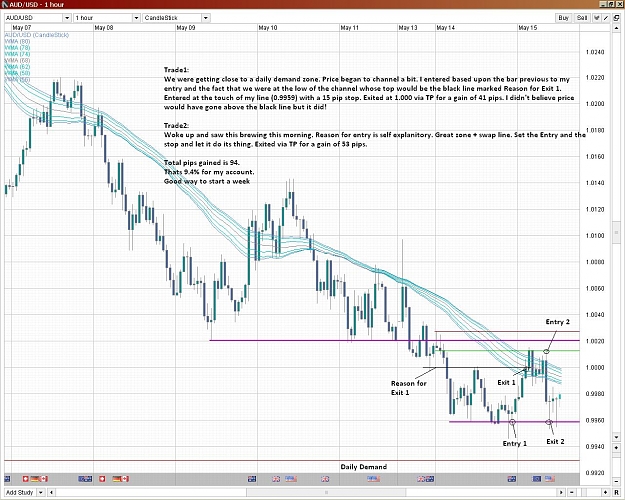
Task: Click the Swiss flag news marker under May 08
Action: coord(102,478)
